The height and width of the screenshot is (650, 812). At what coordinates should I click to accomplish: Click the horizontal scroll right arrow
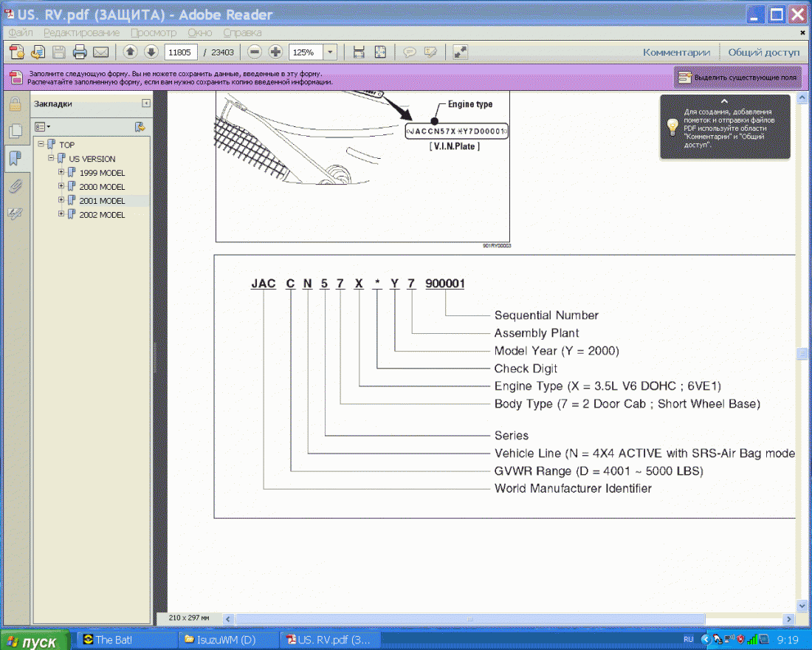pyautogui.click(x=788, y=619)
